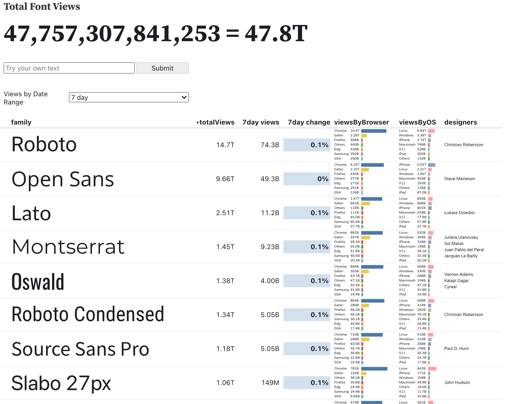This screenshot has width=532, height=404.
Task: Click the designers column header
Action: pyautogui.click(x=461, y=122)
